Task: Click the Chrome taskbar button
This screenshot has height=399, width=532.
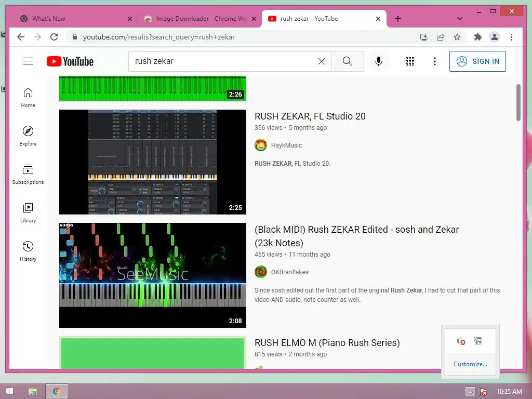Action: pos(57,392)
